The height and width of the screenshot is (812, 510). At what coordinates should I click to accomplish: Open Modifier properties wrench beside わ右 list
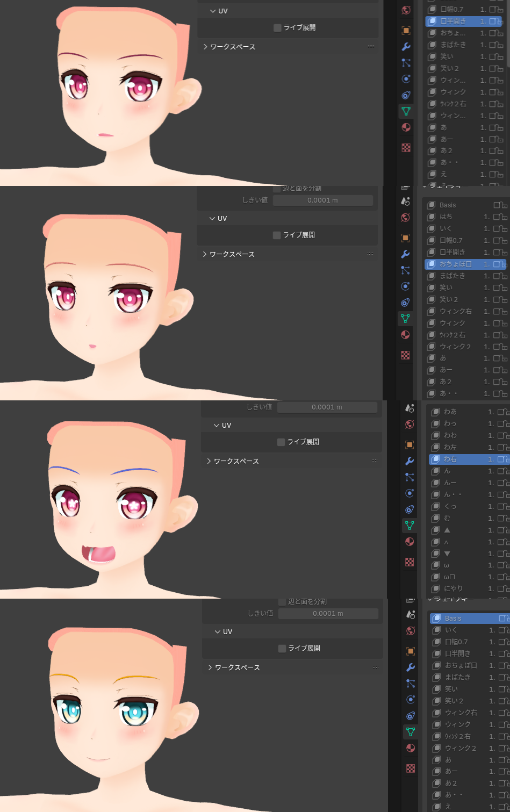tap(410, 461)
